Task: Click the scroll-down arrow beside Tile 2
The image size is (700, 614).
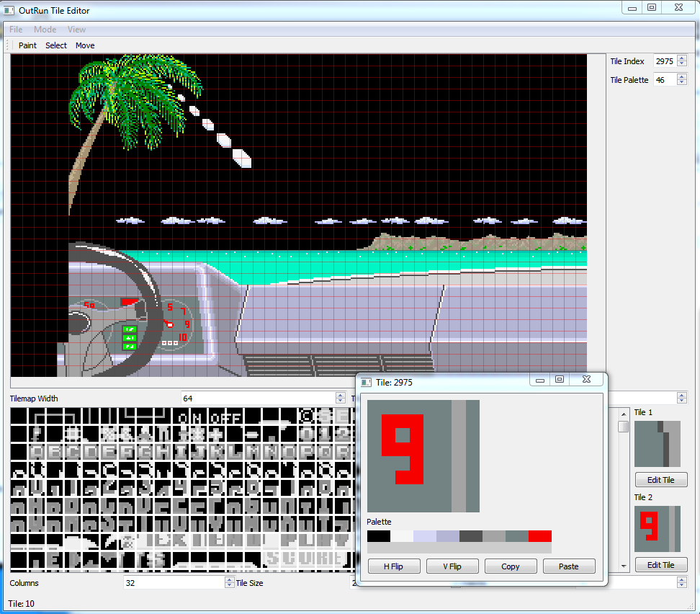Action: coord(624,566)
